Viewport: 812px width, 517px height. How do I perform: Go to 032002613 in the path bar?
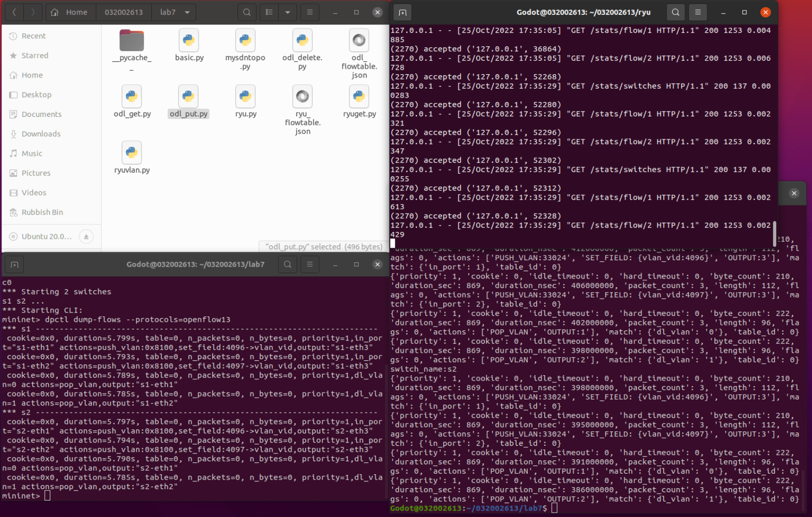click(x=124, y=12)
